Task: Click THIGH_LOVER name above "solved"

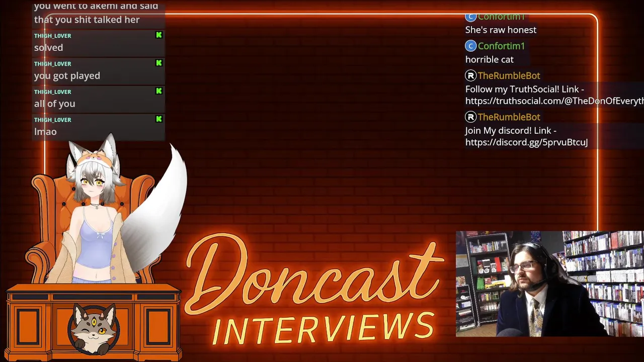Action: [52, 36]
